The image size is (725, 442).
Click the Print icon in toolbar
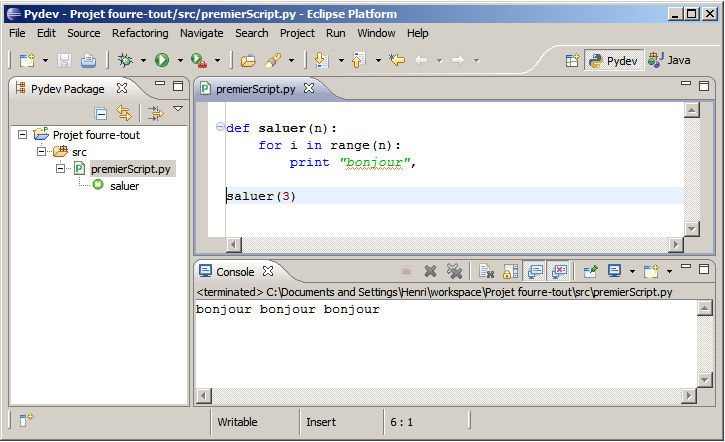[88, 60]
